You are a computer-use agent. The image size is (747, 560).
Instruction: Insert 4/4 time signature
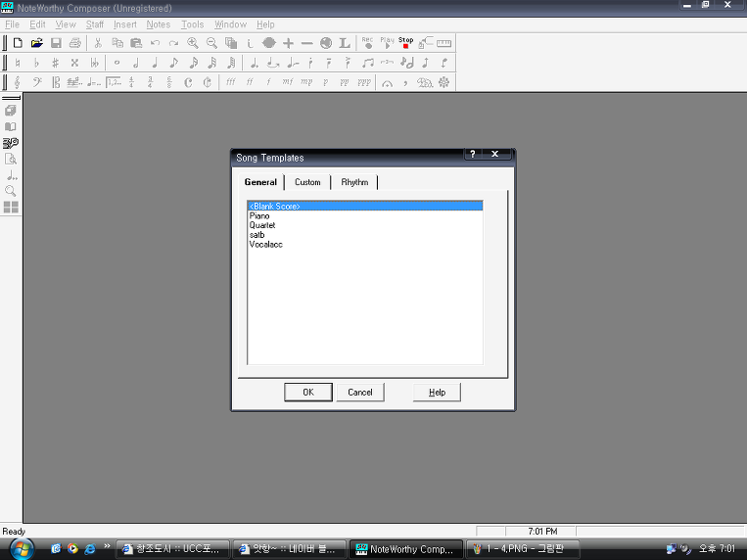[132, 82]
